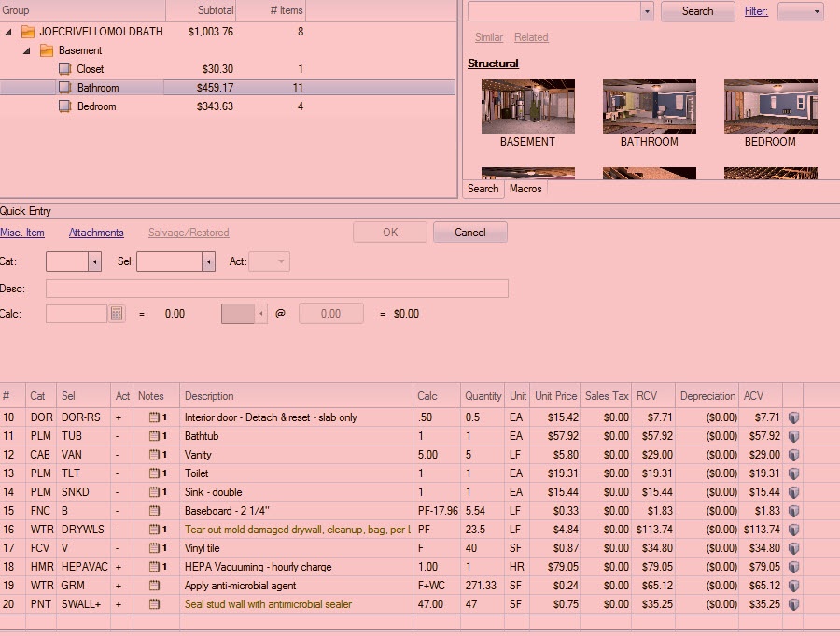Switch to the Macros tab
Image resolution: width=840 pixels, height=636 pixels.
[525, 189]
